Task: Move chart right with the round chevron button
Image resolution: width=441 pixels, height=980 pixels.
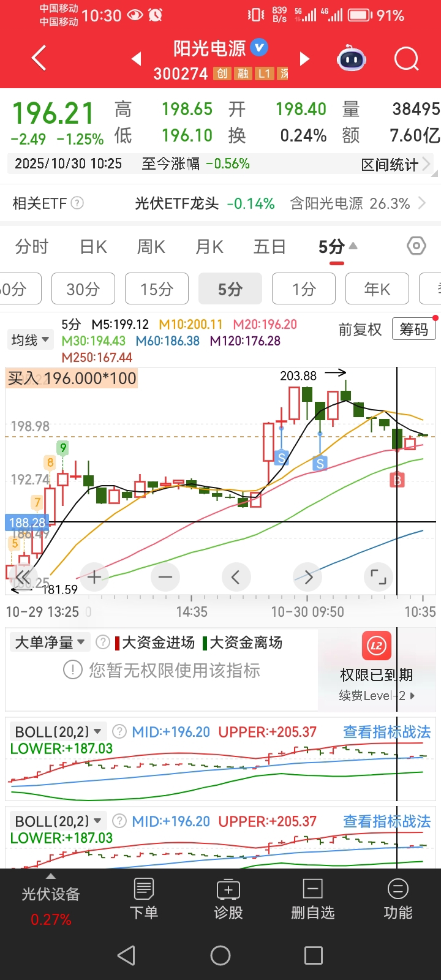Action: tap(307, 577)
